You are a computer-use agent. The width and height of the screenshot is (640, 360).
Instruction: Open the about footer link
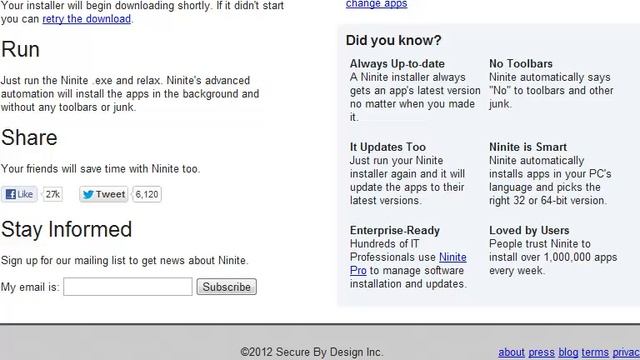click(x=511, y=352)
